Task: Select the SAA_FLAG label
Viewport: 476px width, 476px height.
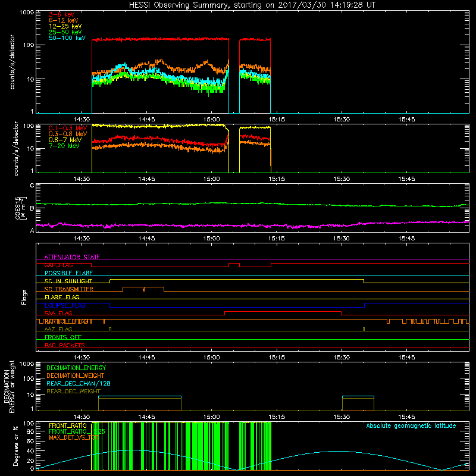Action: (58, 313)
